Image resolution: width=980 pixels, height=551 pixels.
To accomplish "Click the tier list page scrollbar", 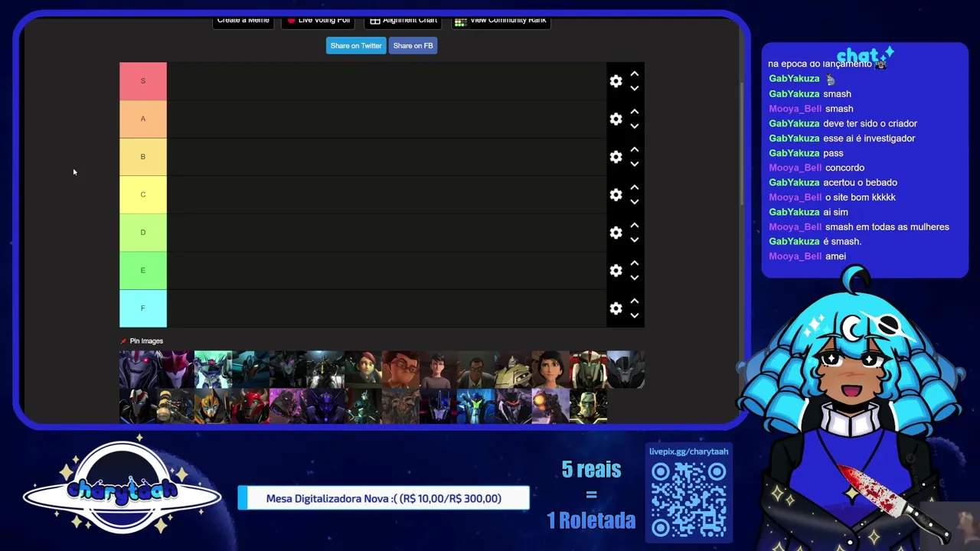I will (741, 142).
